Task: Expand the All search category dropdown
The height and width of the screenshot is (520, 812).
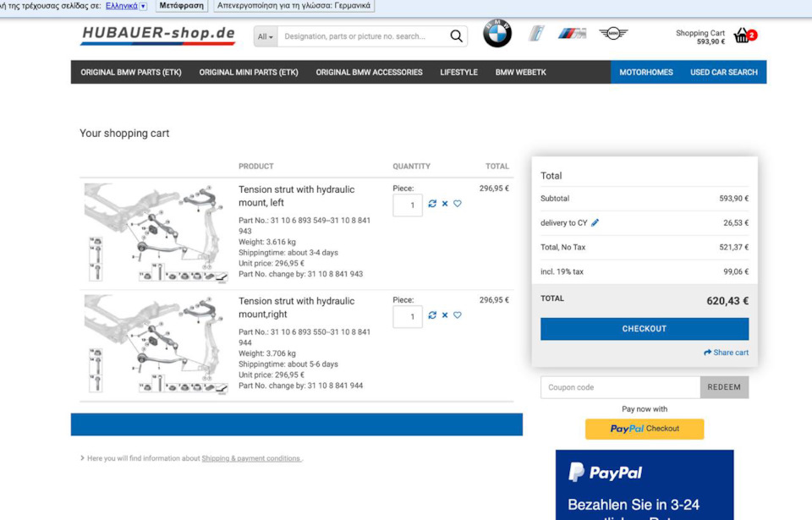Action: point(266,36)
